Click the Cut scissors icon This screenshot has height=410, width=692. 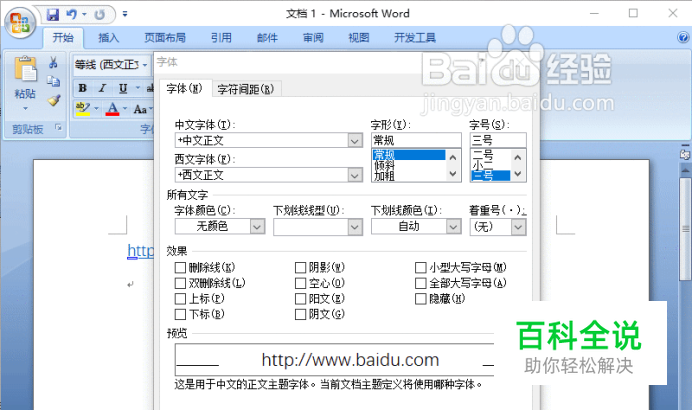(x=53, y=63)
